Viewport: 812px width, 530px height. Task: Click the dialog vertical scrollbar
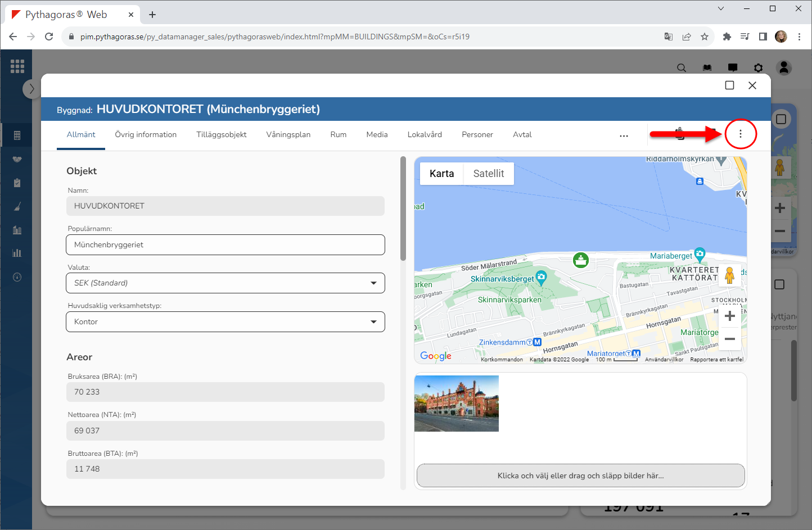(403, 209)
